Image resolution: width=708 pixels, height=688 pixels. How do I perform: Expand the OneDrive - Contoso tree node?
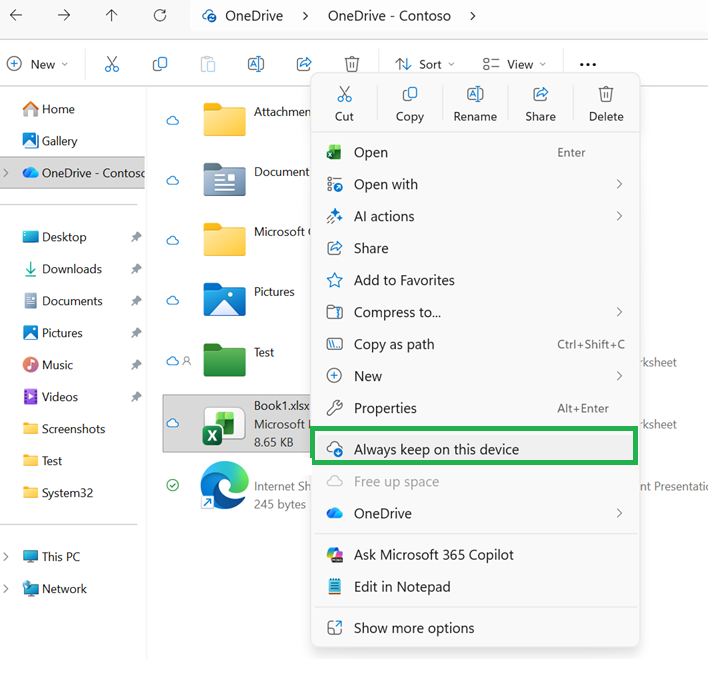coord(6,172)
